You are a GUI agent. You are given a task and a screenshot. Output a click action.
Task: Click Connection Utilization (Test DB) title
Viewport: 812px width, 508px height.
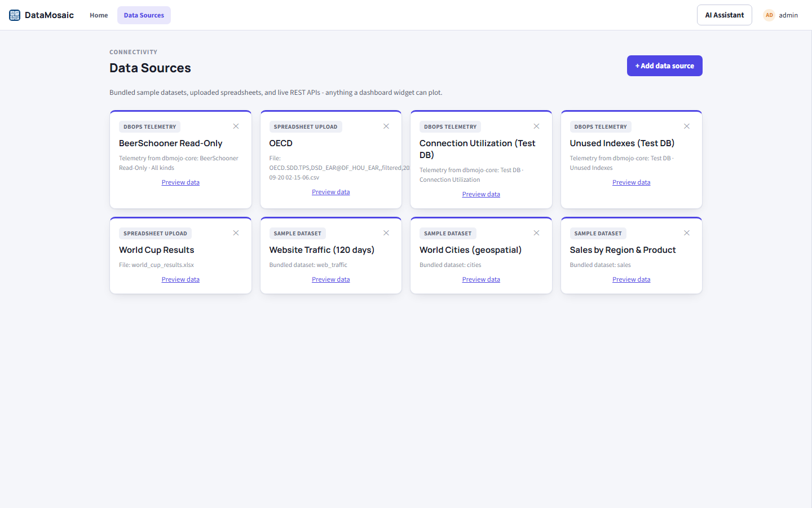478,149
